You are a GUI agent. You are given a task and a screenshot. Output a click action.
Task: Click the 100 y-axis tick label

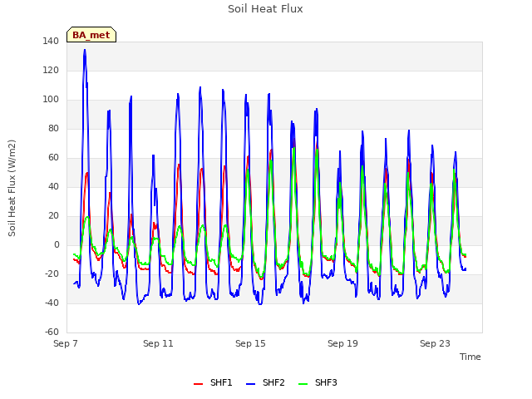coord(51,100)
